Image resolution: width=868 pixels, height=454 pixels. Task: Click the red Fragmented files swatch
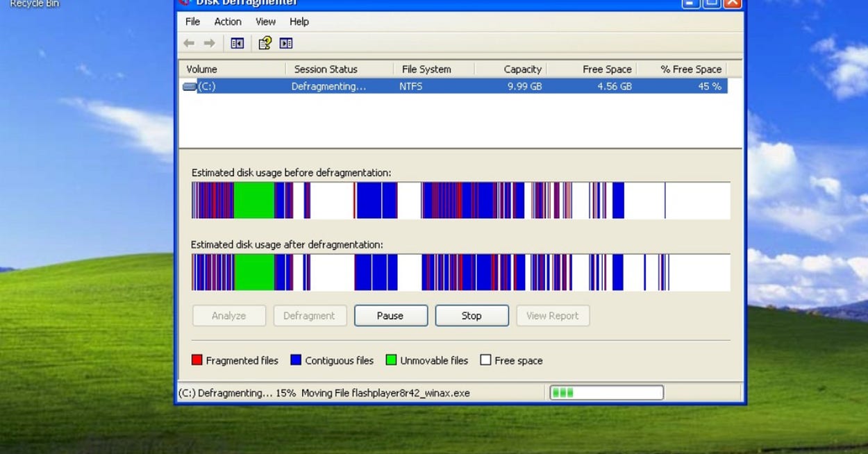[197, 360]
